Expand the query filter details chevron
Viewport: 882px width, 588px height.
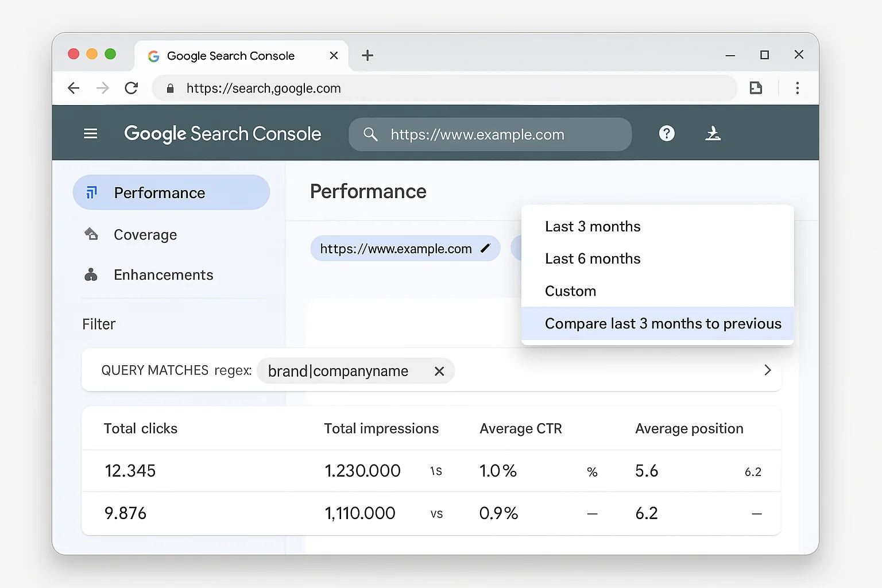pyautogui.click(x=768, y=370)
